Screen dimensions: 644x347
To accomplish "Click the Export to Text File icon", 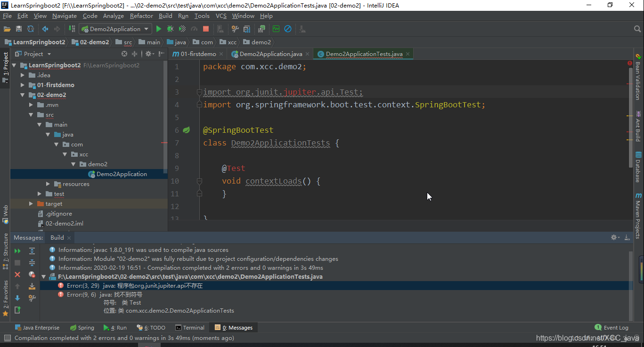I will click(x=17, y=310).
